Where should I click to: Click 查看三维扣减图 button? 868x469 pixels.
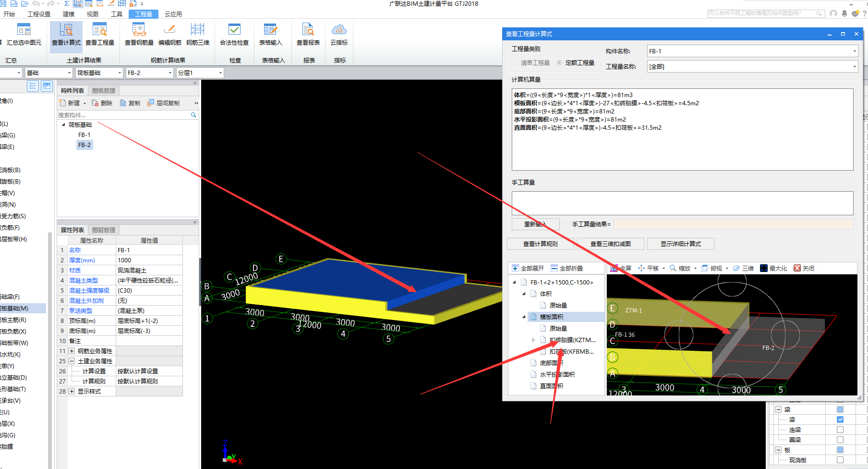[611, 244]
